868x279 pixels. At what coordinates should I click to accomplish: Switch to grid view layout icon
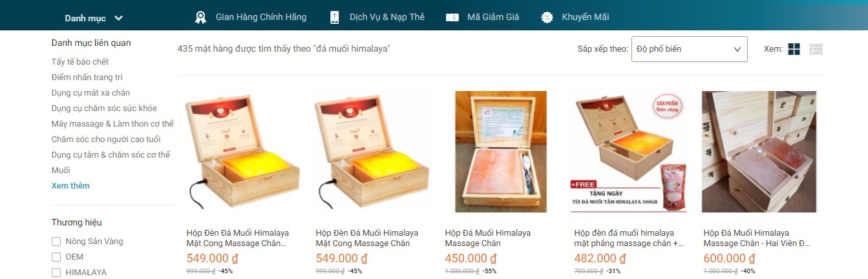pyautogui.click(x=794, y=49)
